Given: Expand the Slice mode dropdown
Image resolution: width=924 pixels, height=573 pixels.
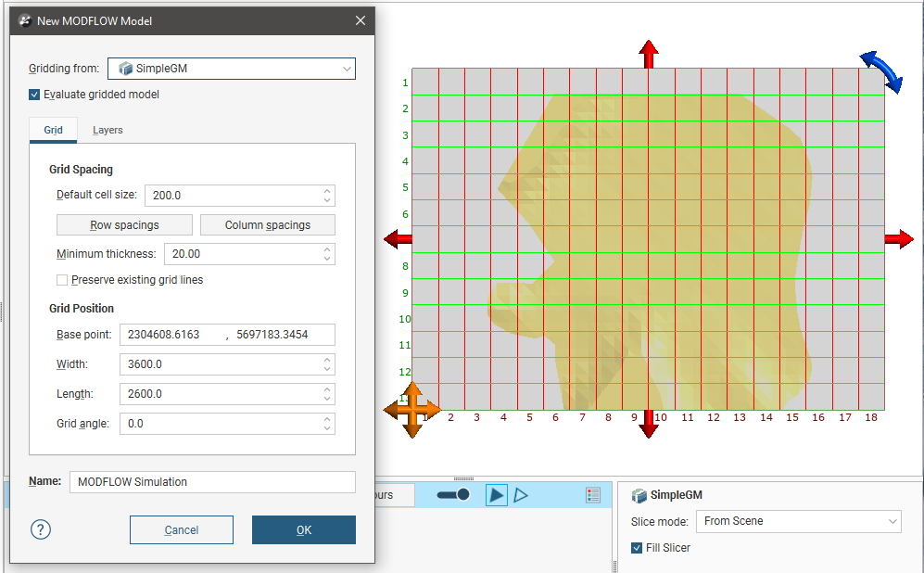Looking at the screenshot, I should click(798, 521).
